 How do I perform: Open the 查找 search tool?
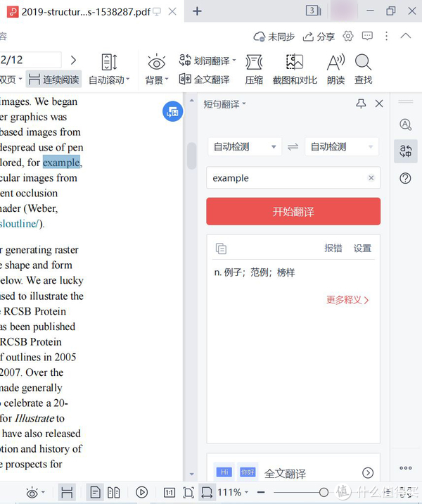pyautogui.click(x=363, y=70)
